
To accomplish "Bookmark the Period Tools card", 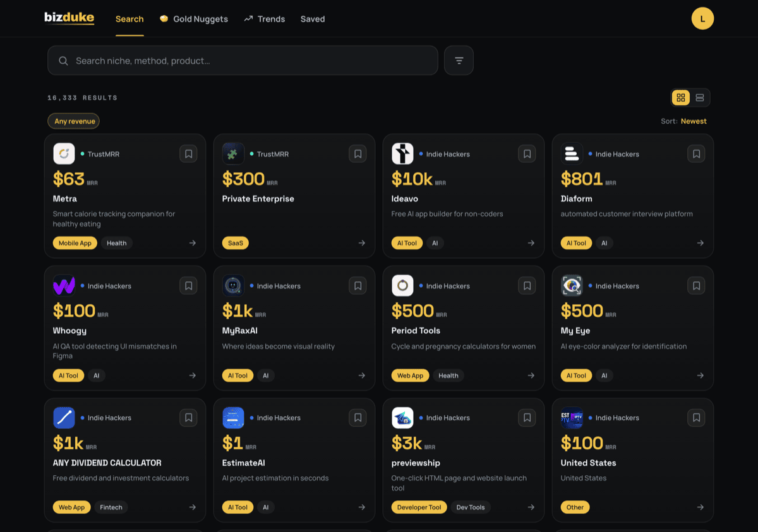I will [527, 286].
